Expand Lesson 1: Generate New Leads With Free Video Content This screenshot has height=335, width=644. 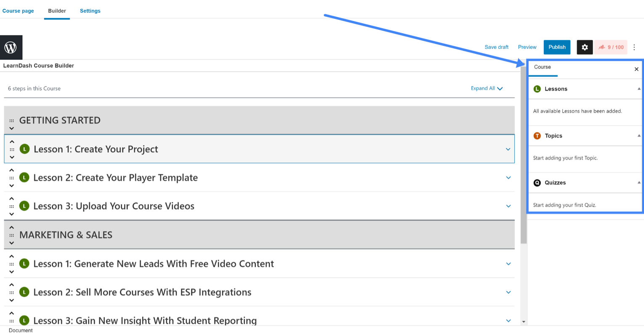point(508,264)
